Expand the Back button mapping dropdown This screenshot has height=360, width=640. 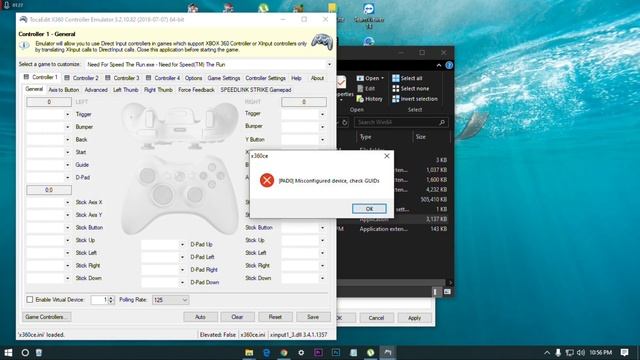coord(67,140)
